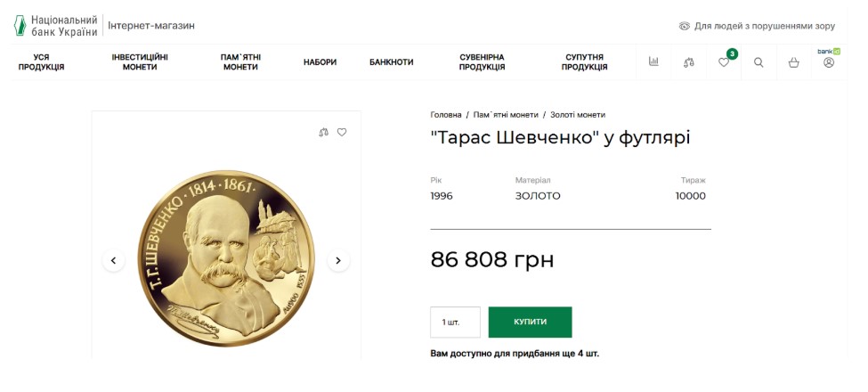The height and width of the screenshot is (392, 868).
Task: Open the wishlist heart with badge 3
Action: click(724, 62)
